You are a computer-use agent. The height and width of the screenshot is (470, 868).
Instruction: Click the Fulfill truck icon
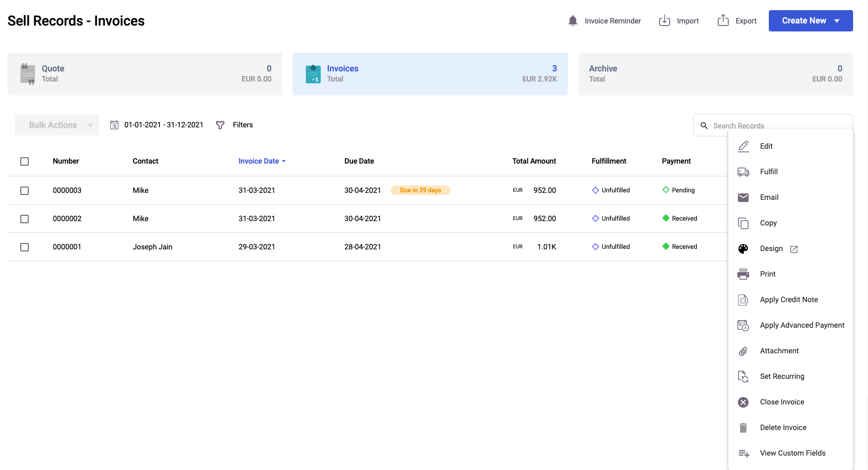(743, 172)
